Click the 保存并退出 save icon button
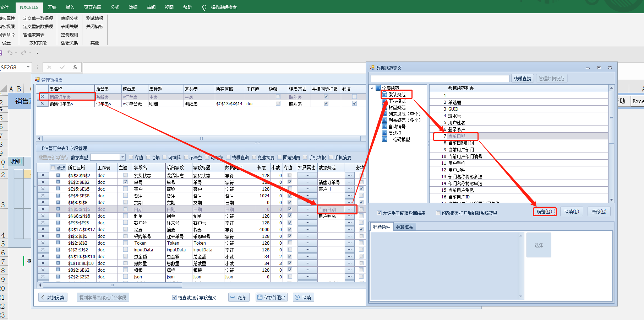This screenshot has height=320, width=644. (271, 298)
